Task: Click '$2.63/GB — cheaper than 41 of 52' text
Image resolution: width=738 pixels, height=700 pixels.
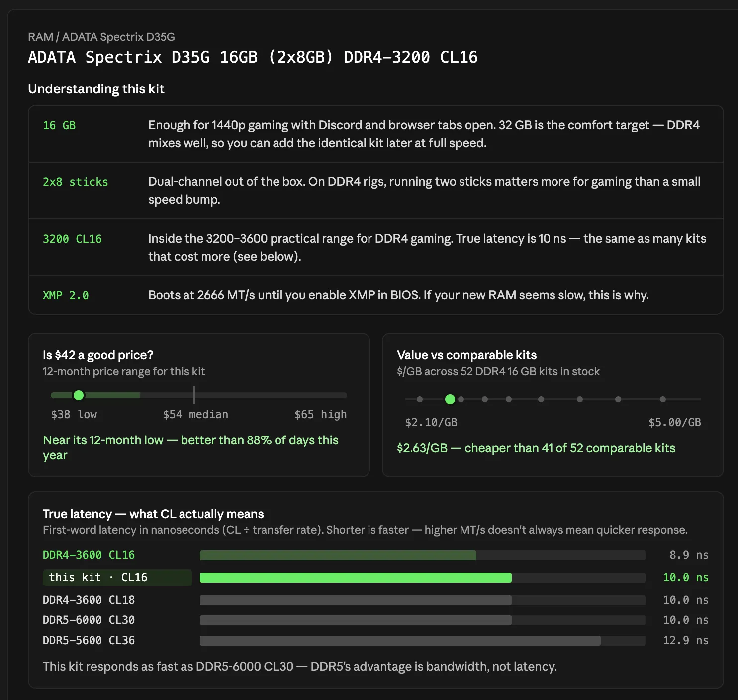Action: click(536, 448)
